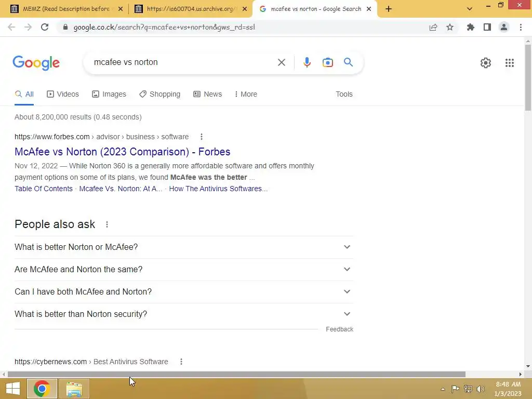Open options for cybernews result

point(181,362)
